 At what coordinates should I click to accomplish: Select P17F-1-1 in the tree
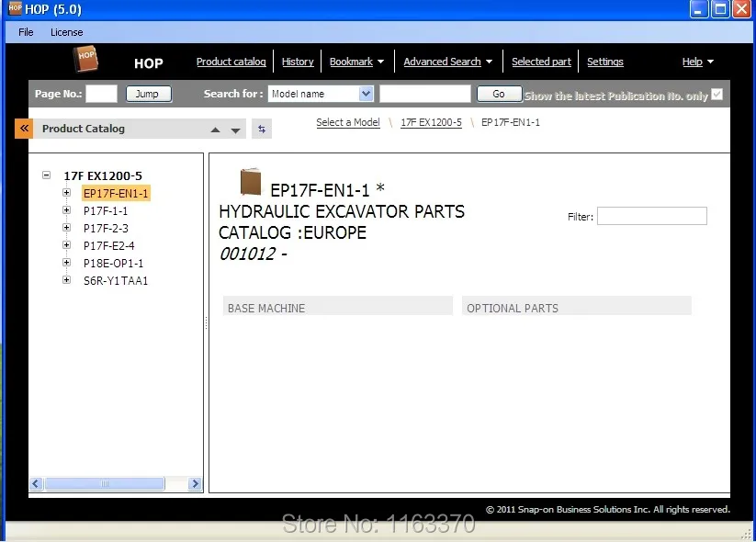[x=106, y=210]
